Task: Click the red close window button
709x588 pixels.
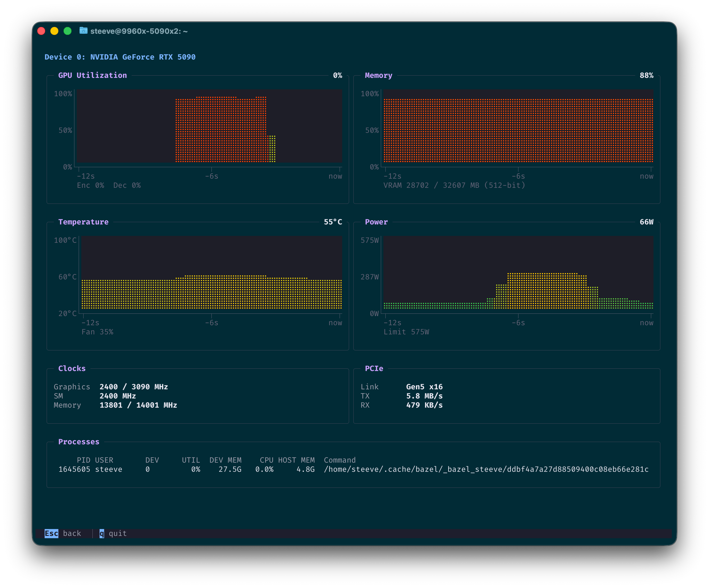Action: 41,31
